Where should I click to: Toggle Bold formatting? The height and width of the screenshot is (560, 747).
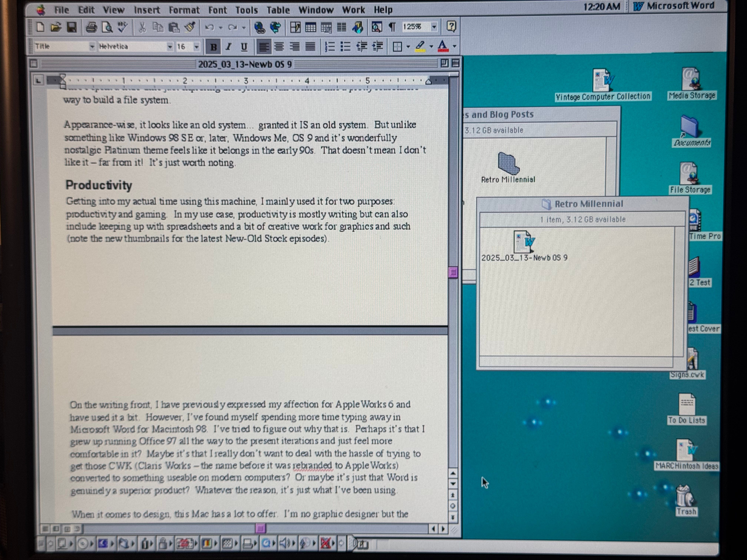click(213, 47)
